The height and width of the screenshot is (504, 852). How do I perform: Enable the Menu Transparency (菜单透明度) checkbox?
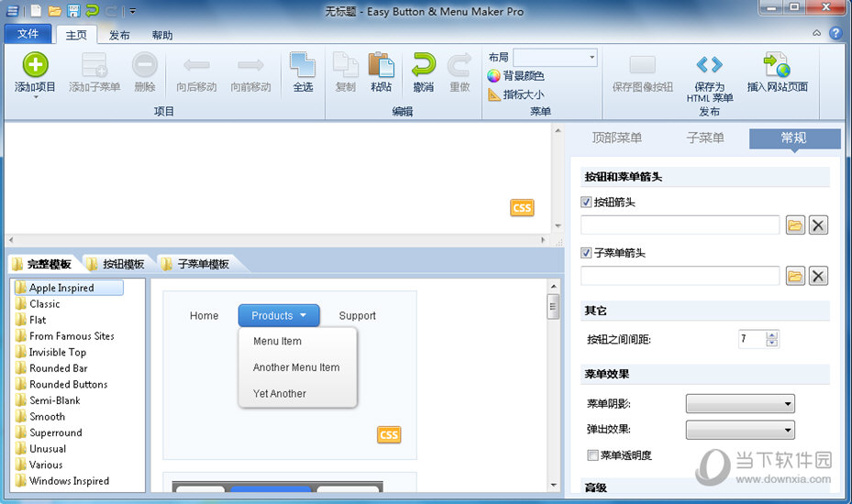pyautogui.click(x=592, y=455)
